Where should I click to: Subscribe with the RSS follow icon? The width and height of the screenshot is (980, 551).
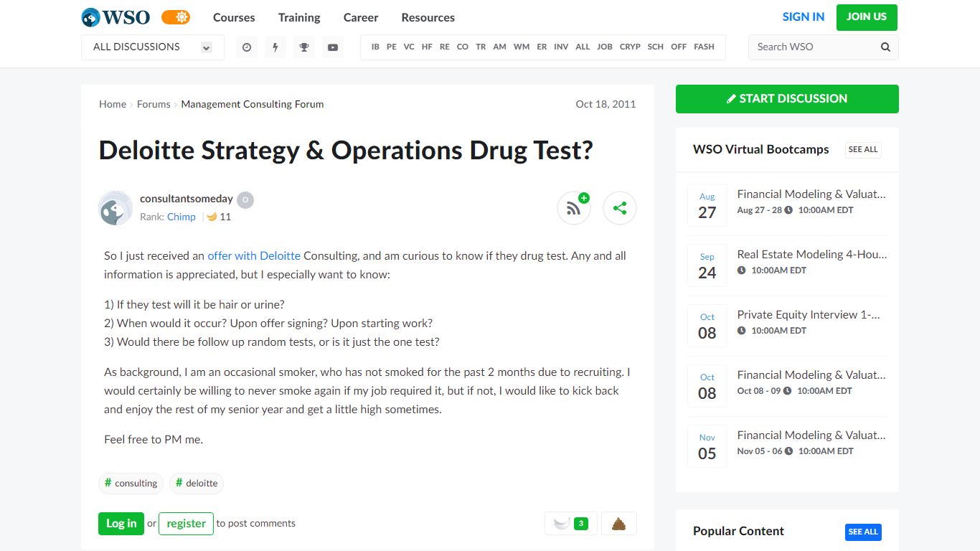(x=574, y=208)
